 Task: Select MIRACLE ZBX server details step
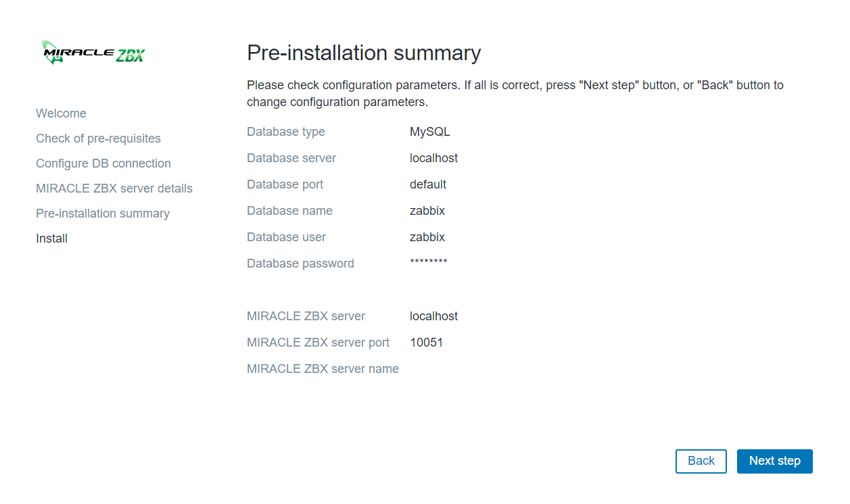tap(114, 188)
